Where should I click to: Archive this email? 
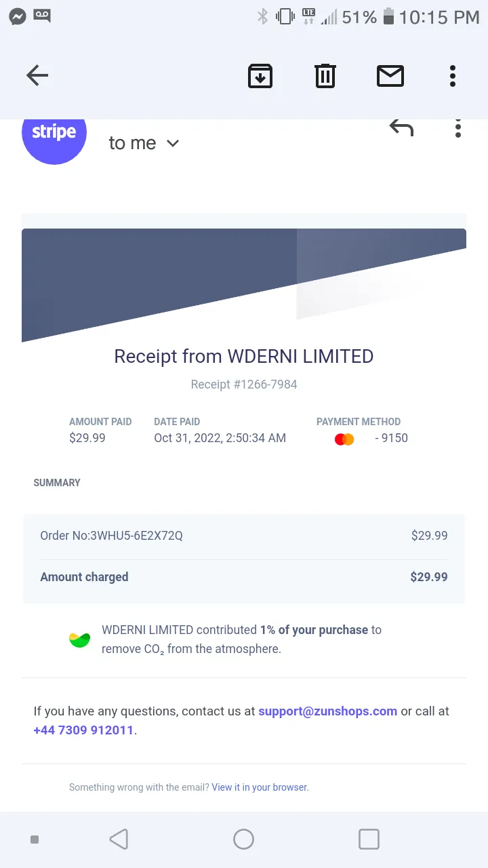click(260, 75)
